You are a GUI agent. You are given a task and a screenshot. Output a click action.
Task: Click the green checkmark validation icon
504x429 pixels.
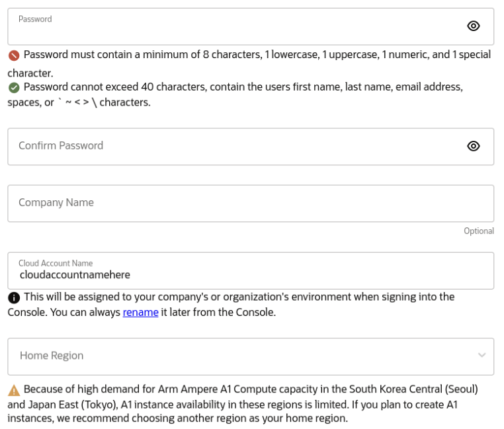[x=14, y=87]
